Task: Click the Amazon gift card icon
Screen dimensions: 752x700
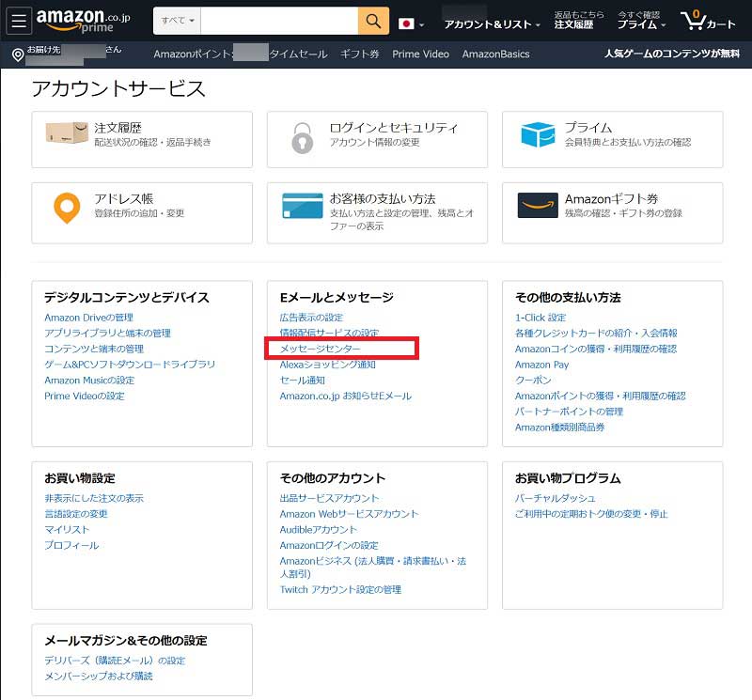Action: tap(538, 205)
